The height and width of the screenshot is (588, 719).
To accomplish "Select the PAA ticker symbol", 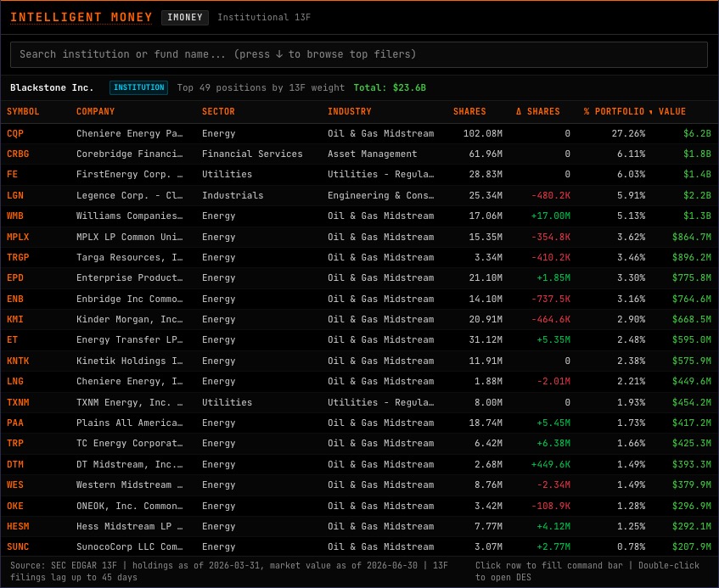I will [15, 423].
